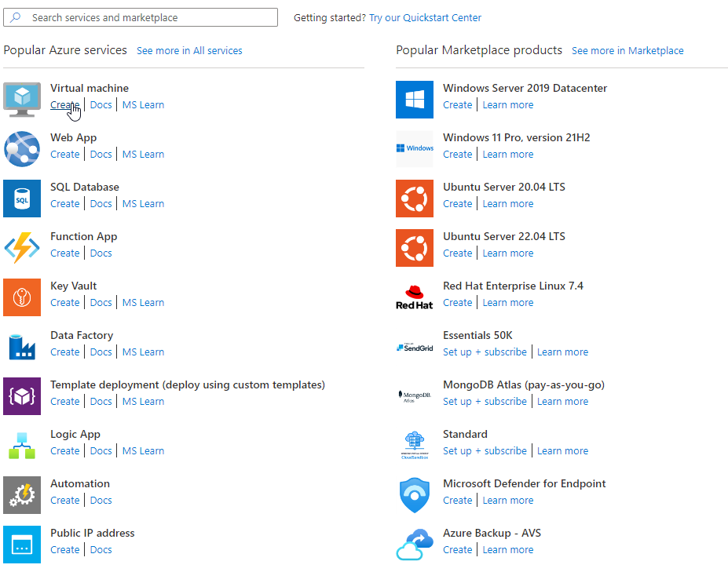This screenshot has height=583, width=728.
Task: Open Logic App Docs
Action: point(101,451)
